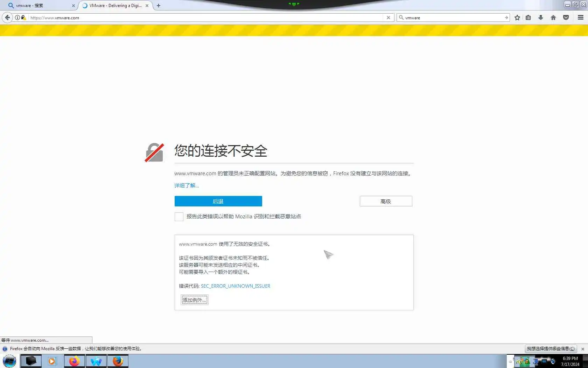588x368 pixels.
Task: Click the 我想选择提供哪些信息 button
Action: pyautogui.click(x=551, y=349)
